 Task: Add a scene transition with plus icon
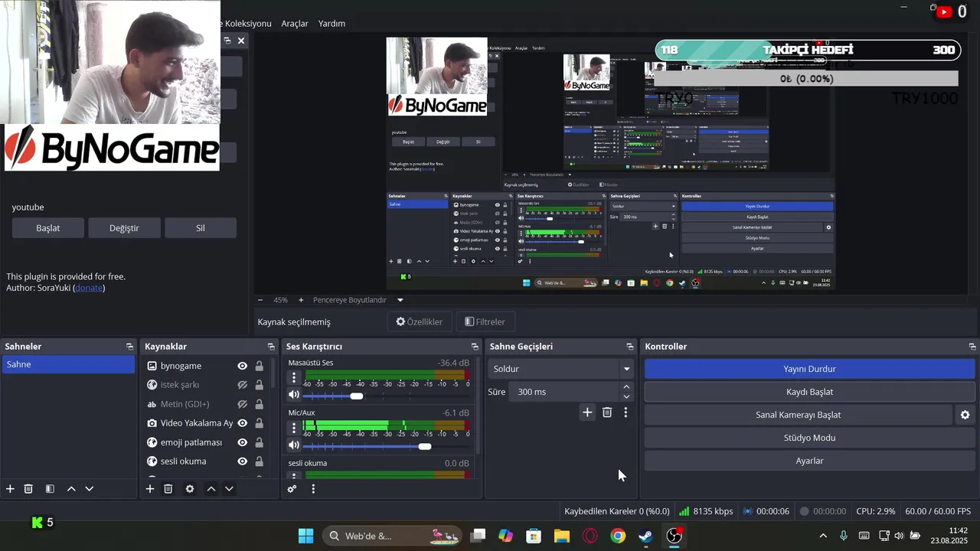tap(587, 412)
